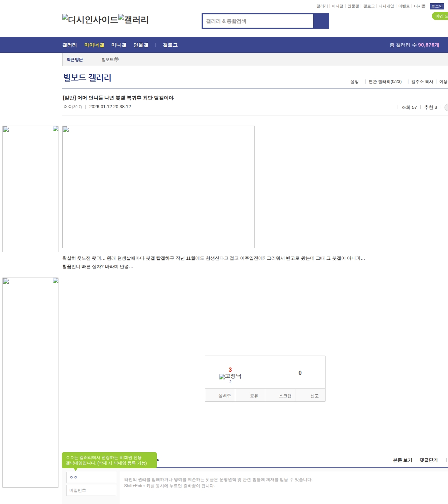Click the 갤러리 logo image in header
The height and width of the screenshot is (504, 448).
133,20
